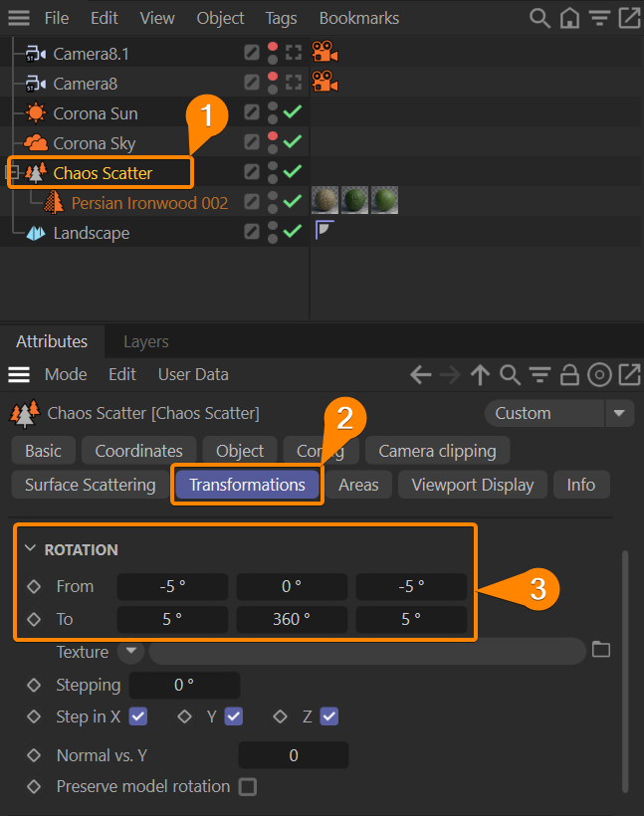Viewport: 644px width, 816px height.
Task: Open the Texture folder browse icon
Action: tap(601, 650)
